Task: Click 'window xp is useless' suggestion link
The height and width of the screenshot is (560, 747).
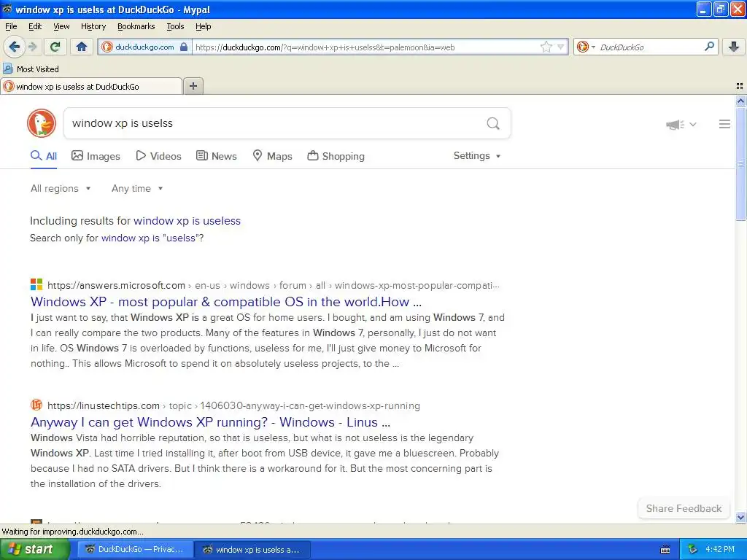Action: [x=187, y=221]
